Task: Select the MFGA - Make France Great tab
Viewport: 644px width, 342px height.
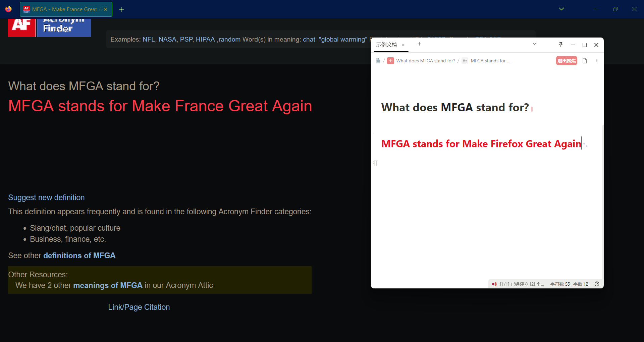Action: pyautogui.click(x=66, y=9)
